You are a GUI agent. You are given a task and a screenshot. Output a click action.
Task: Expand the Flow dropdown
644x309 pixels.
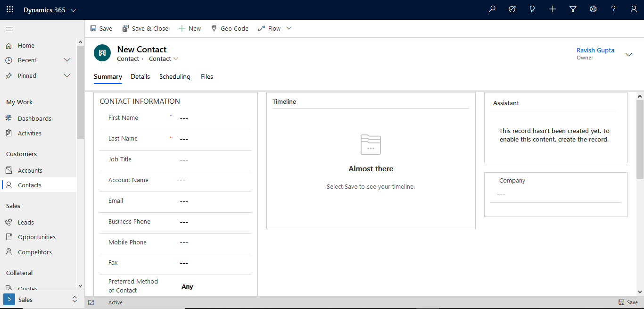289,28
